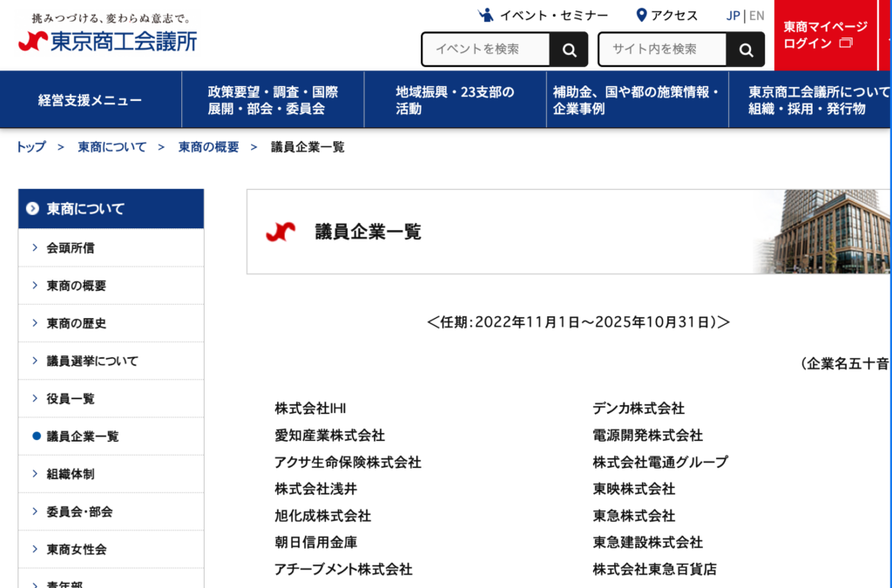Click the 旭化成株式会社 company name

[x=323, y=515]
